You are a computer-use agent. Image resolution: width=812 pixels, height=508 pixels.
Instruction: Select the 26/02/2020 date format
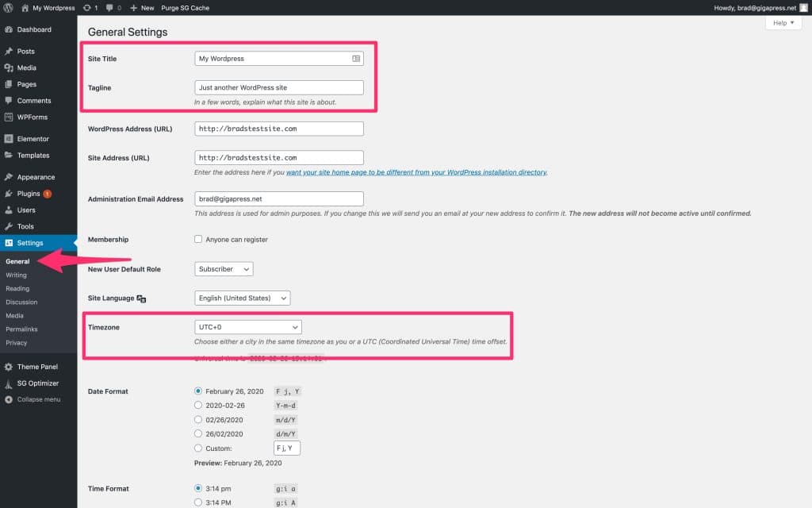(198, 434)
